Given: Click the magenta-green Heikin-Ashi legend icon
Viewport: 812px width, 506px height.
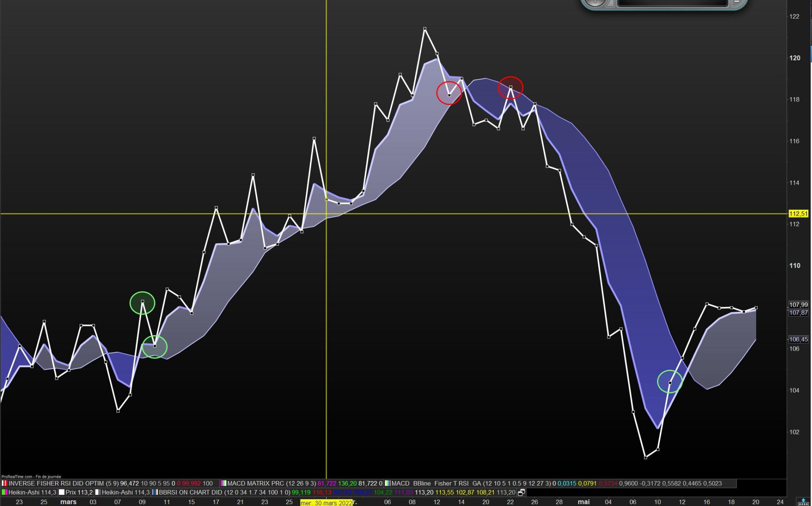Looking at the screenshot, I should 4,493.
